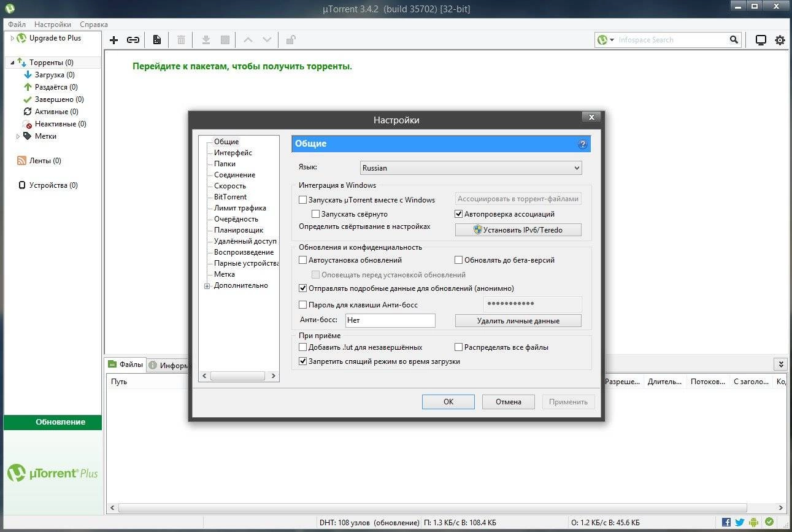Switch to the Файлы tab
Viewport: 792px width, 532px height.
coord(126,364)
